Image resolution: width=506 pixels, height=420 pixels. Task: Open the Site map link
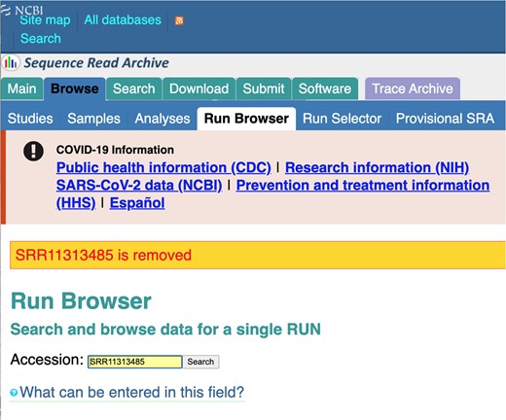[x=45, y=20]
